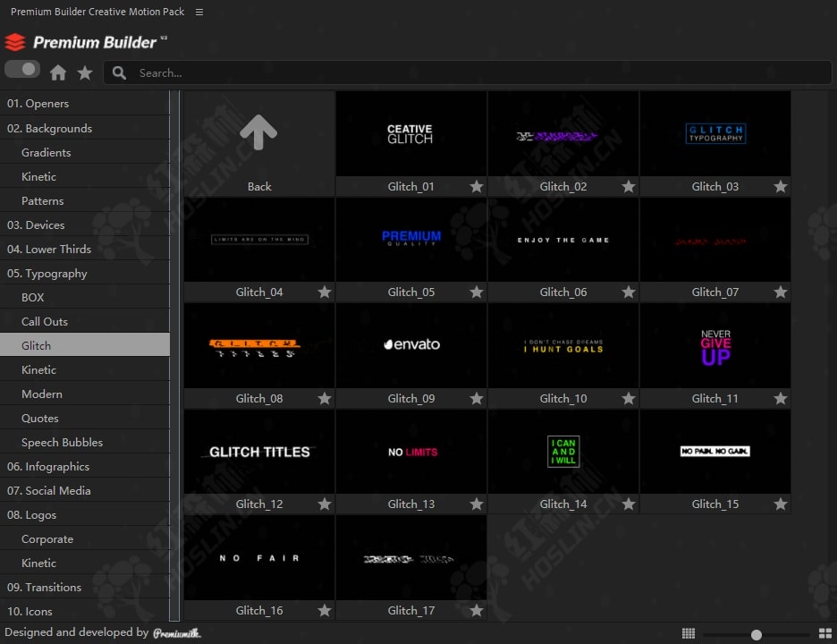Viewport: 837px width, 644px height.
Task: Open the 06. Infographics category
Action: (x=85, y=467)
